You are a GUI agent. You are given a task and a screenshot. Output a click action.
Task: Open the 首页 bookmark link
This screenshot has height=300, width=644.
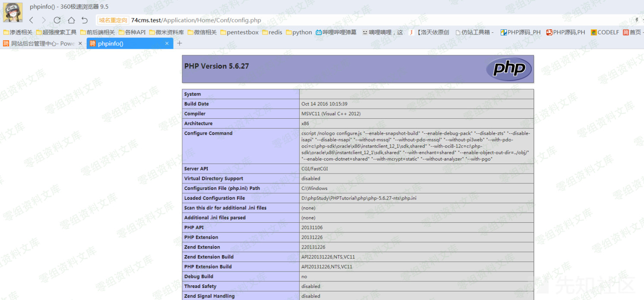tap(628, 32)
